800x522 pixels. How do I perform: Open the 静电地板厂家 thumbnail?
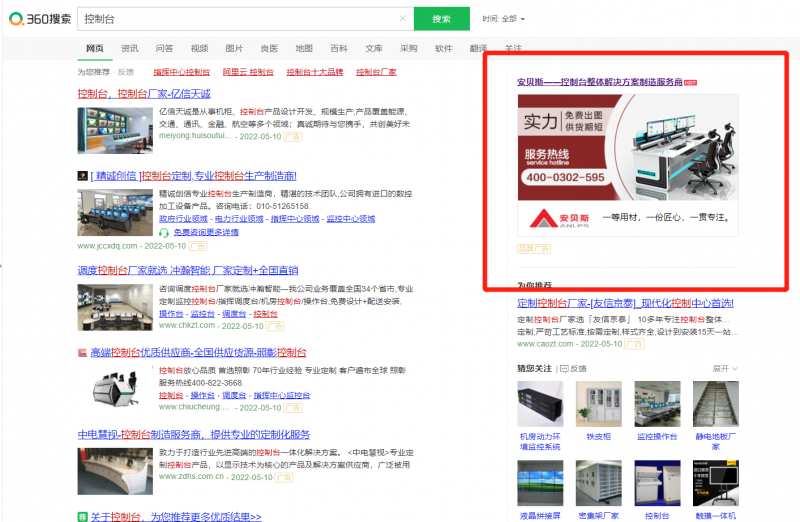(715, 404)
